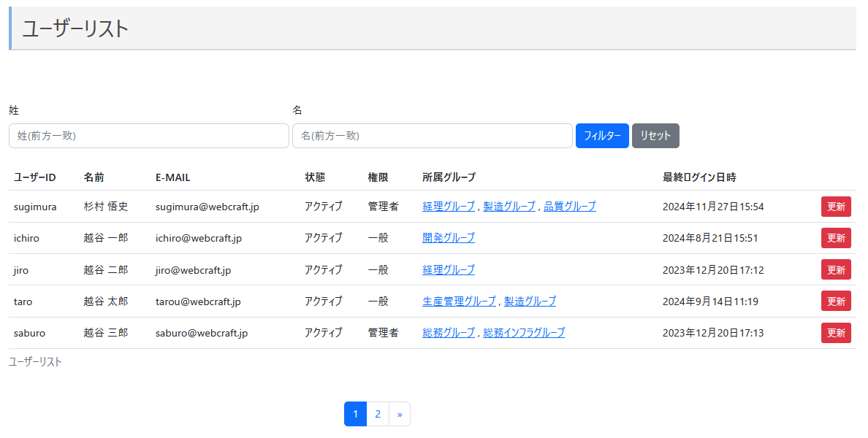868x438 pixels.
Task: Go to page 2 in pagination
Action: 378,414
